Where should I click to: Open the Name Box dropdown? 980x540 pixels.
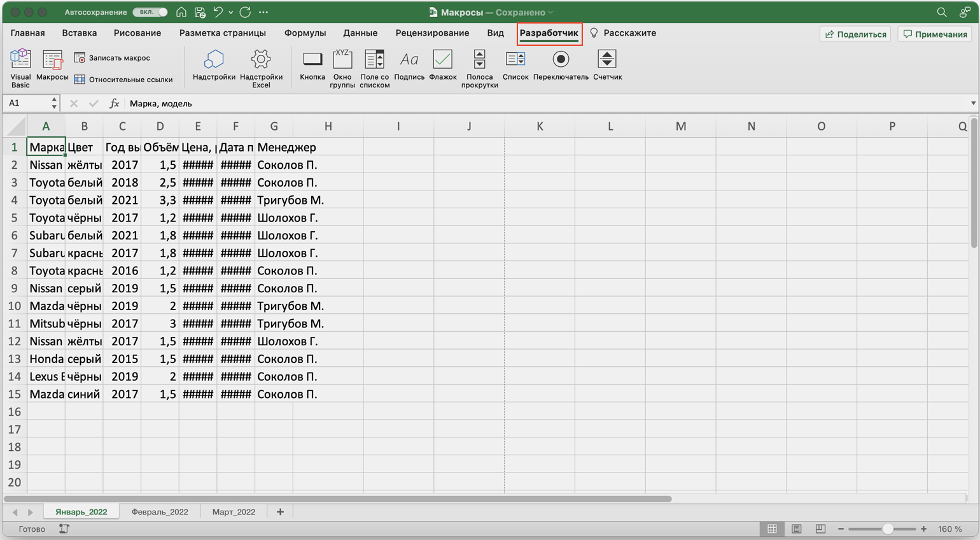tap(54, 103)
